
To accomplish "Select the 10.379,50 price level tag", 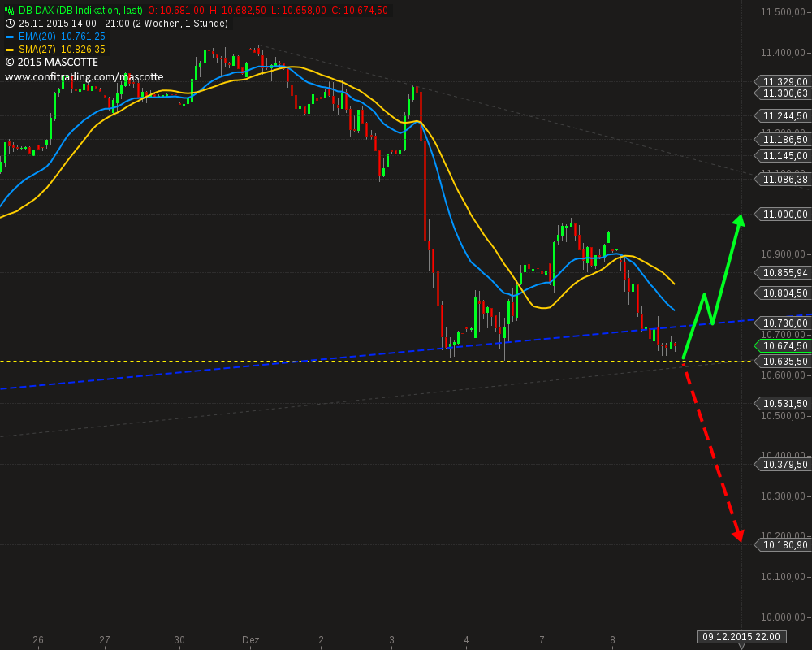I will point(782,465).
